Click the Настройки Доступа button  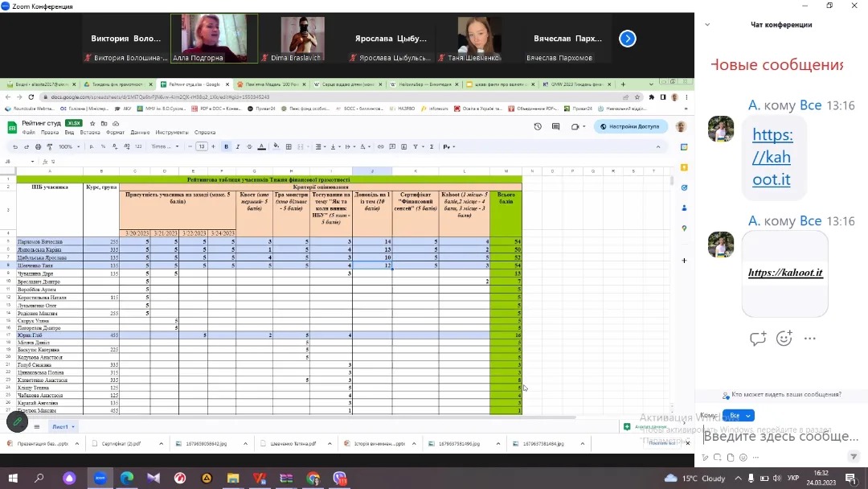click(631, 126)
